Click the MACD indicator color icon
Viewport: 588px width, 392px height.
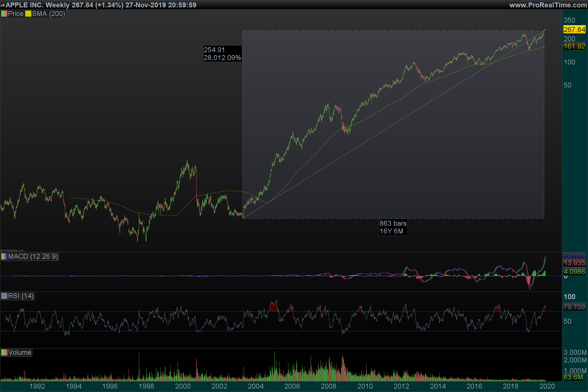click(x=4, y=257)
